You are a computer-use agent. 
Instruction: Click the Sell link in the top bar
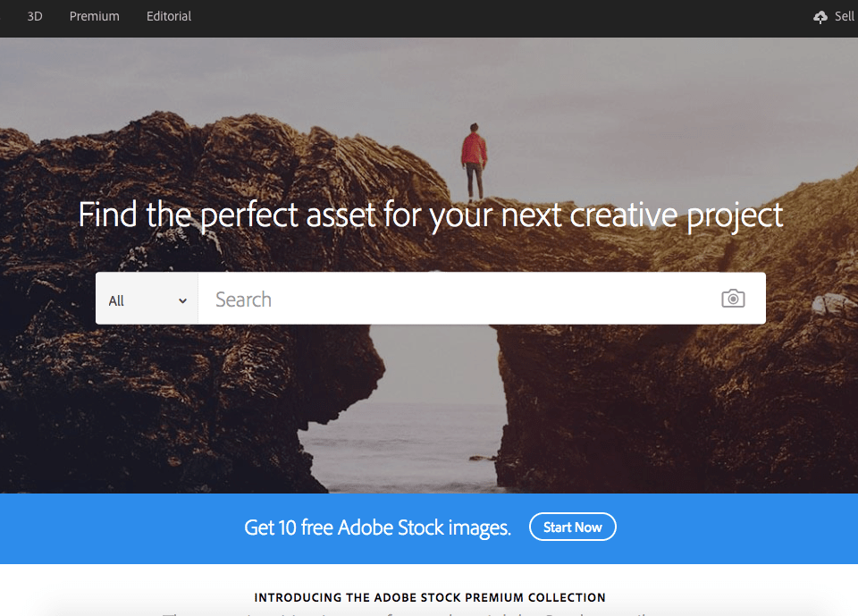[x=845, y=16]
